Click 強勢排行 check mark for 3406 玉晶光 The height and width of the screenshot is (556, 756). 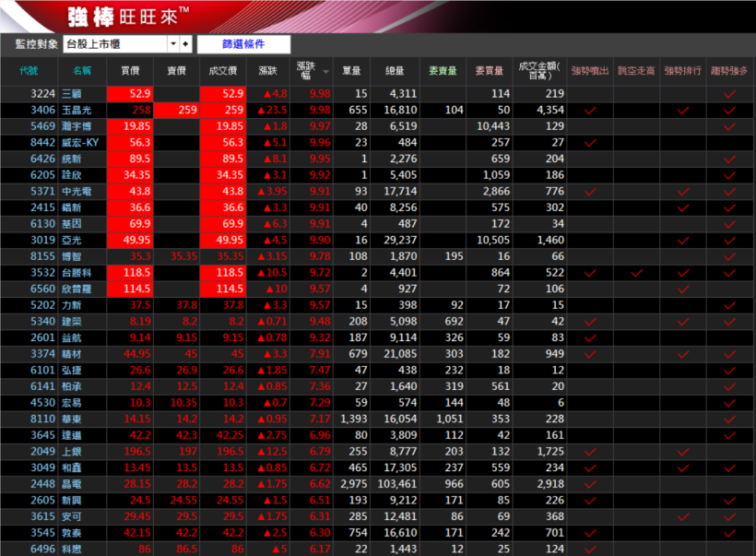pos(683,111)
